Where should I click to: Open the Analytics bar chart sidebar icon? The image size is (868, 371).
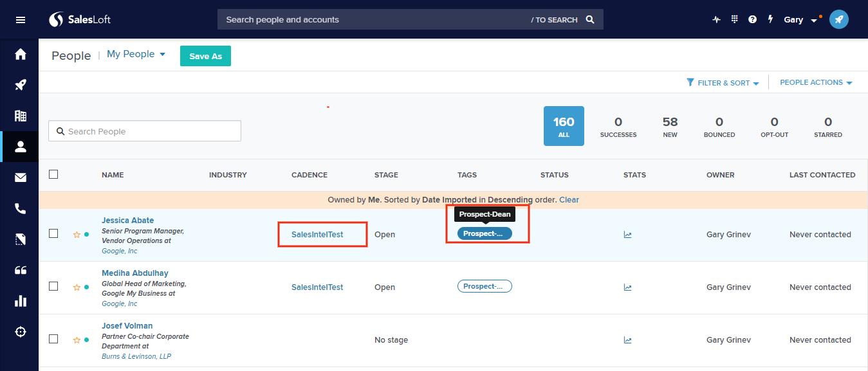(21, 301)
